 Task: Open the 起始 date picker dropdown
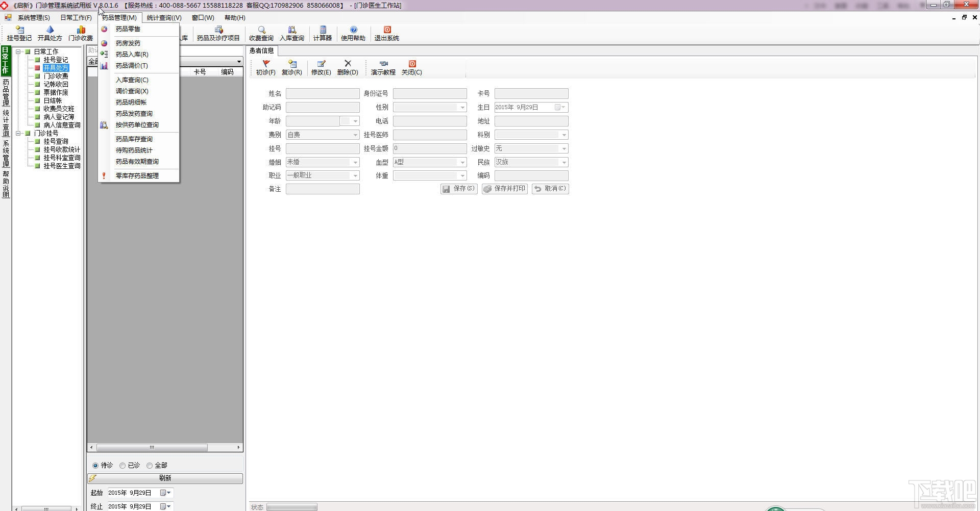click(x=166, y=493)
